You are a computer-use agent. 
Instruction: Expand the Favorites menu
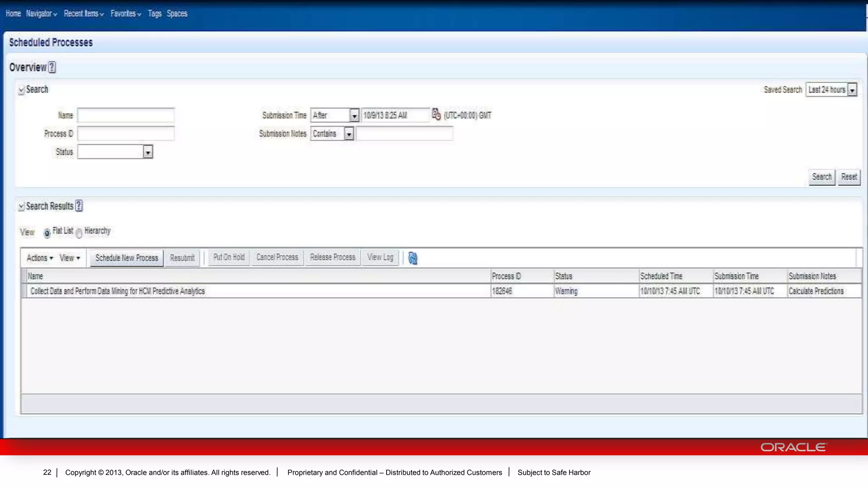pyautogui.click(x=126, y=14)
